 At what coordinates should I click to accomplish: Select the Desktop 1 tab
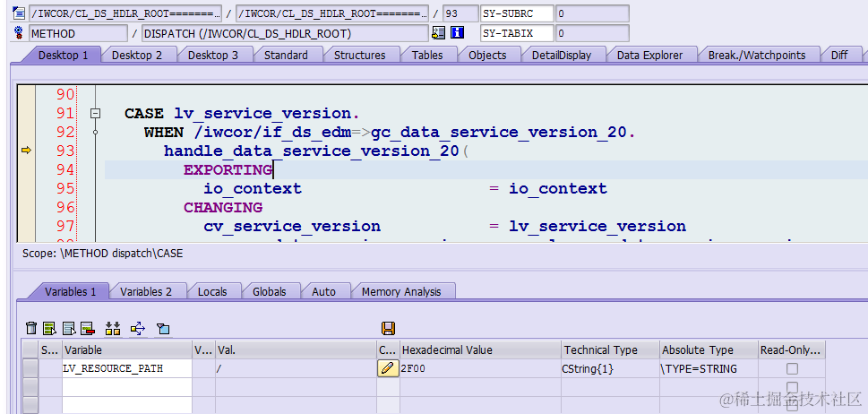coord(63,55)
